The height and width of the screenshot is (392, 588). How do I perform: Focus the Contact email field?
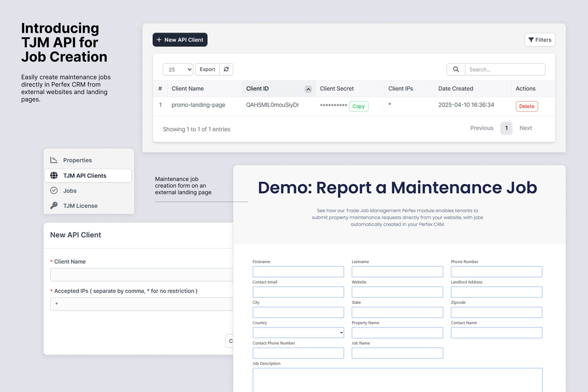(298, 292)
